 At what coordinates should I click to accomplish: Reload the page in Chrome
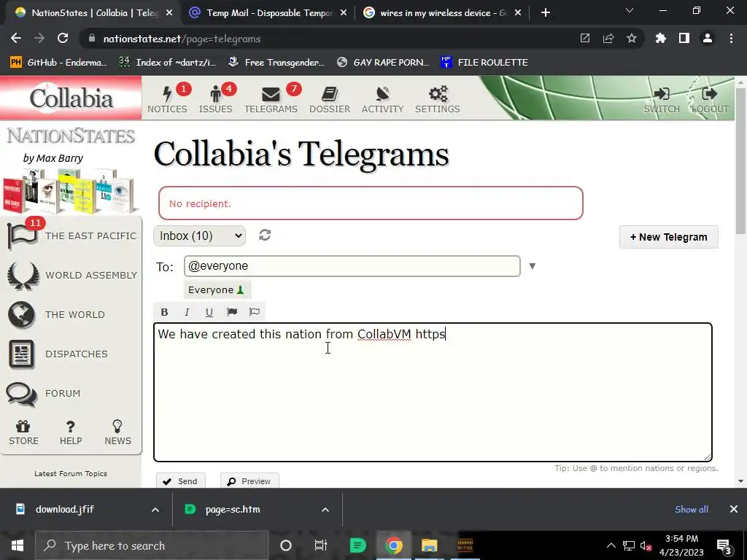tap(63, 39)
